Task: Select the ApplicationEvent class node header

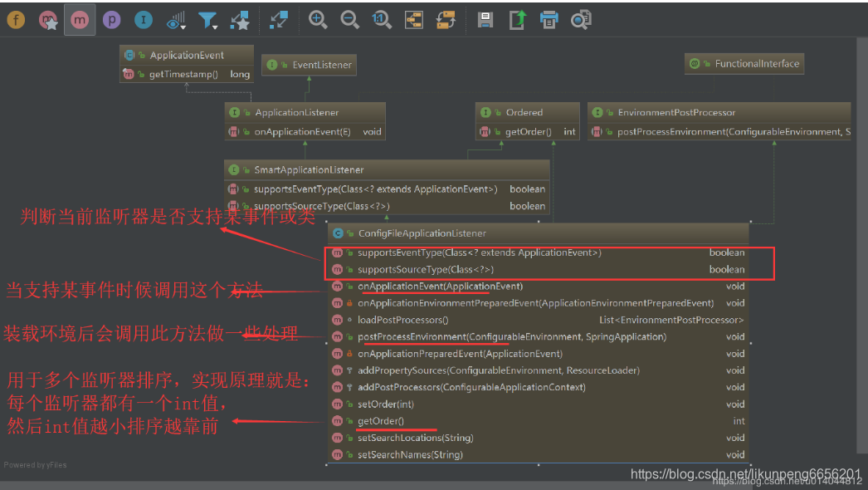Action: [x=187, y=55]
